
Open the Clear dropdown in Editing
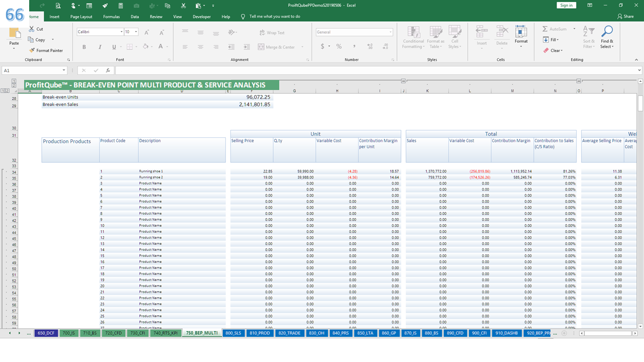(553, 50)
